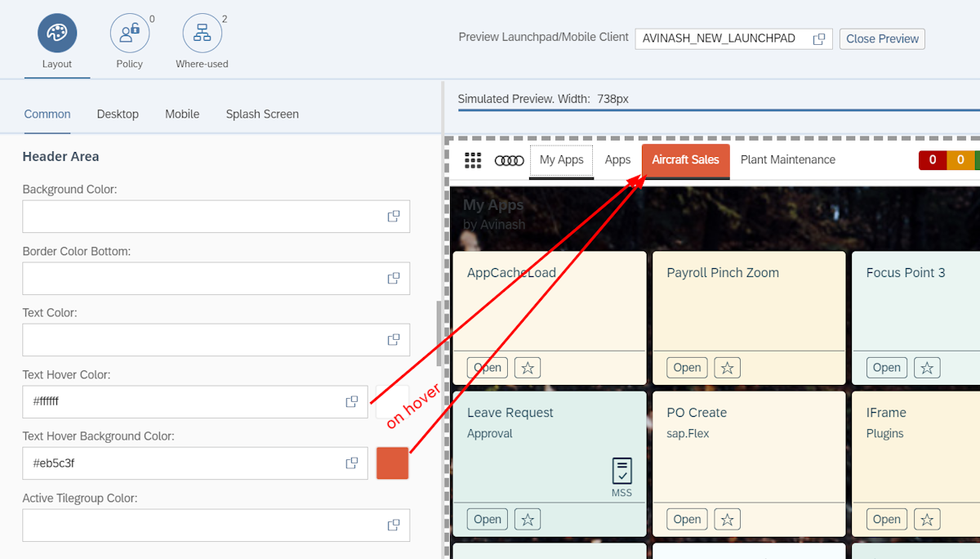
Task: Open picker for Border Color Bottom field
Action: click(394, 278)
